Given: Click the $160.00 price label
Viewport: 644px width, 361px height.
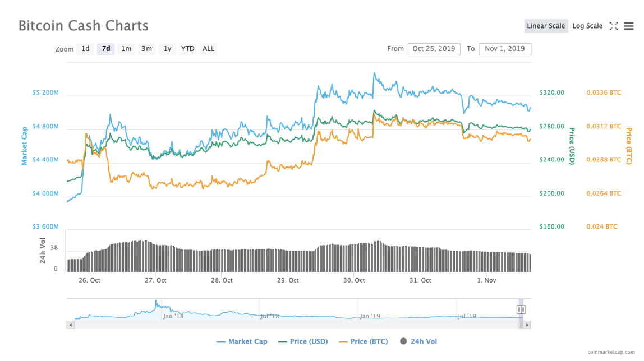Looking at the screenshot, I should (551, 226).
